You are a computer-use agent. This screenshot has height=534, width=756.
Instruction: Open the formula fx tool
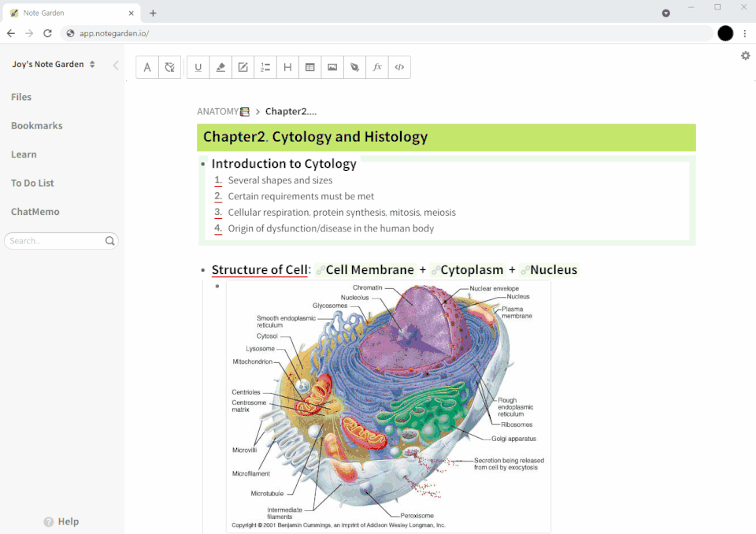(377, 68)
